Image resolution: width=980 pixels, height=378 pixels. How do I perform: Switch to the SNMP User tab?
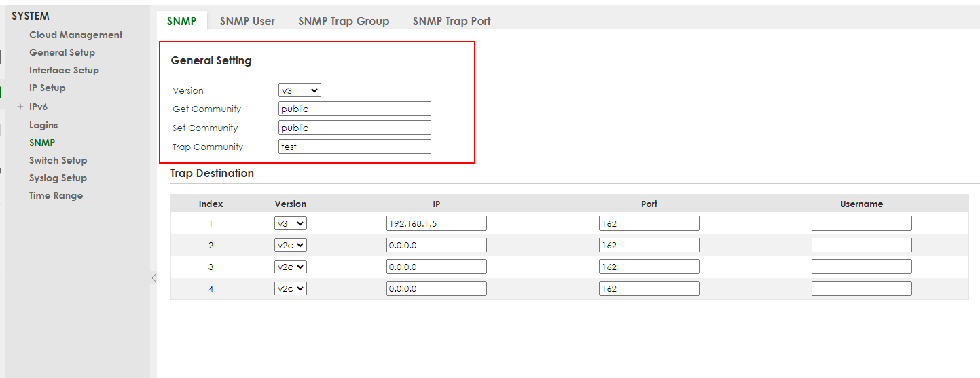coord(247,21)
